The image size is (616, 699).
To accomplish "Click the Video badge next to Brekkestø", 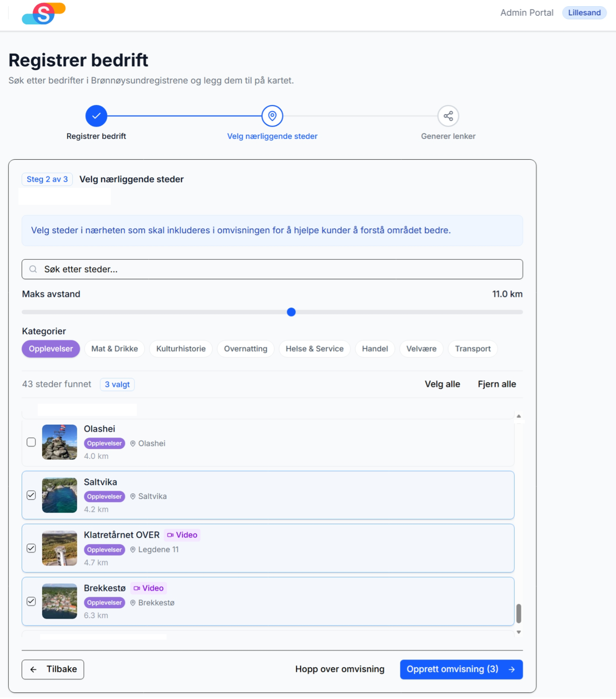I will click(x=148, y=588).
